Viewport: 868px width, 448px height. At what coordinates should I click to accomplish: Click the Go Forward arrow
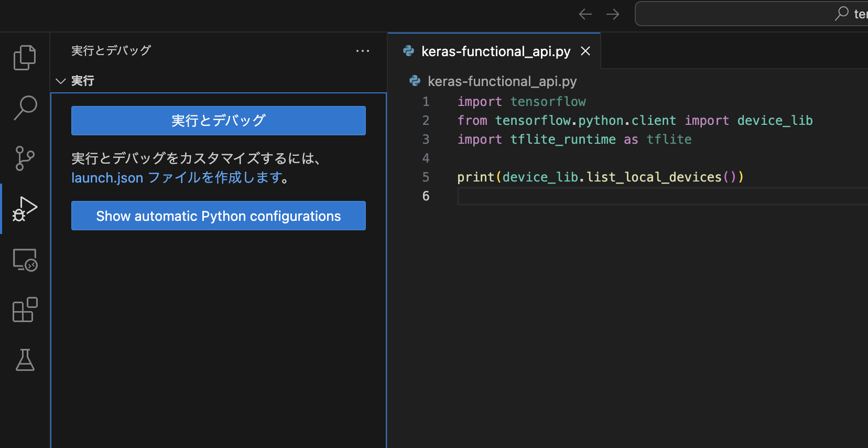613,14
